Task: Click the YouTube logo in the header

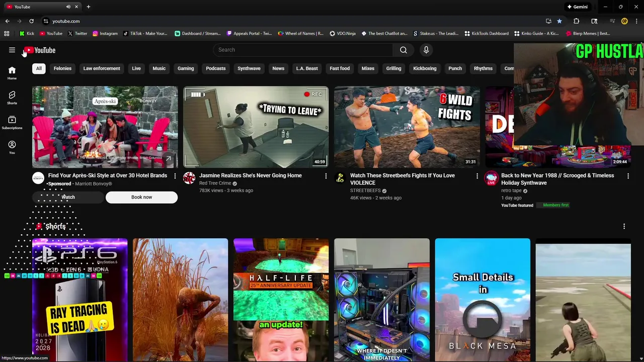Action: [39, 50]
